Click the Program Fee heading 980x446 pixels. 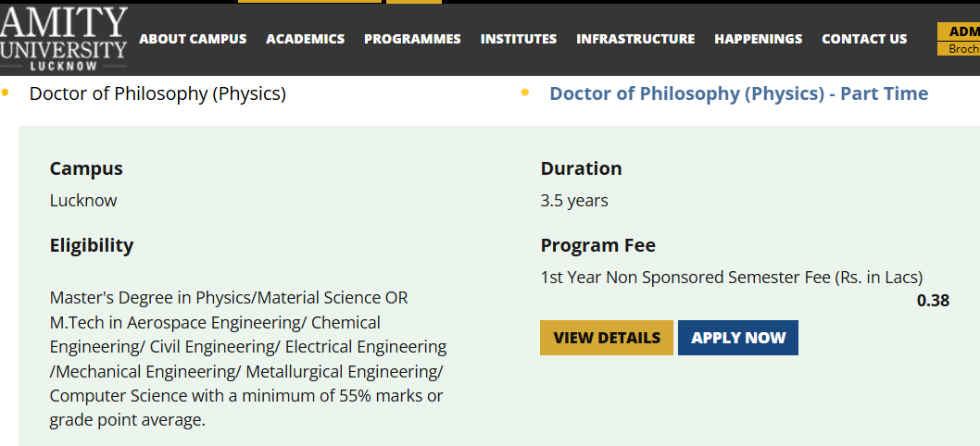pyautogui.click(x=597, y=245)
